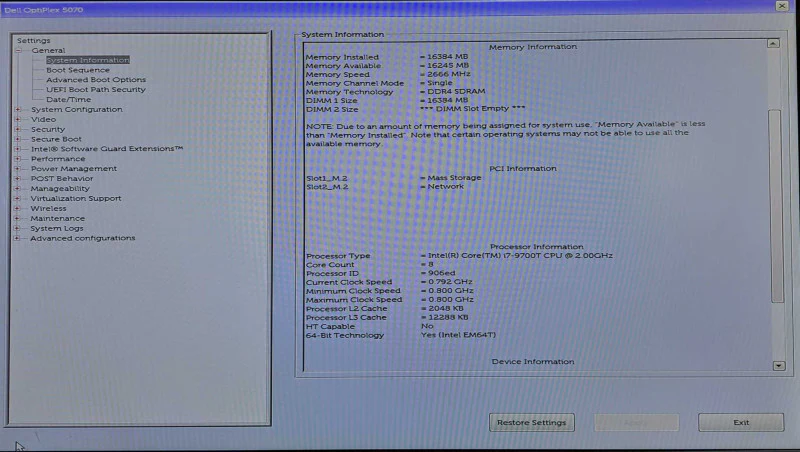Image resolution: width=800 pixels, height=452 pixels.
Task: Click the vertical scrollbar thumb
Action: point(777,206)
